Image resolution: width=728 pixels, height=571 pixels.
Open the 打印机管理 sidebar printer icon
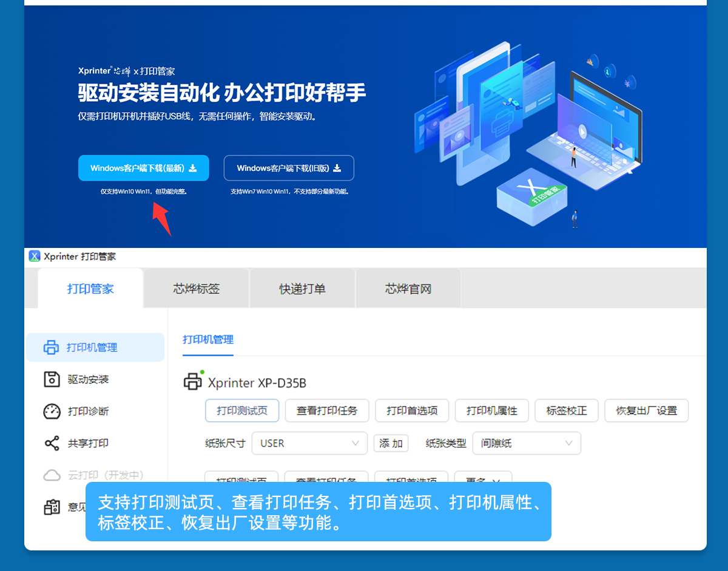click(x=51, y=347)
